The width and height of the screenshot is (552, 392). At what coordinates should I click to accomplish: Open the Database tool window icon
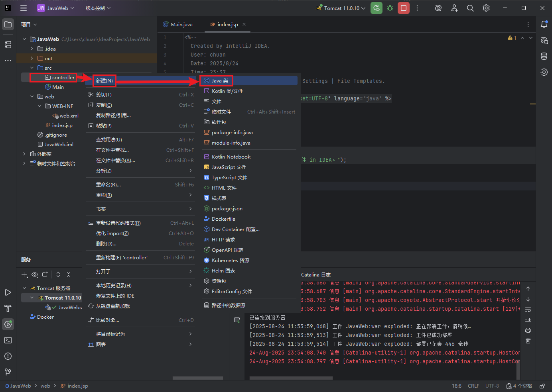pos(544,56)
